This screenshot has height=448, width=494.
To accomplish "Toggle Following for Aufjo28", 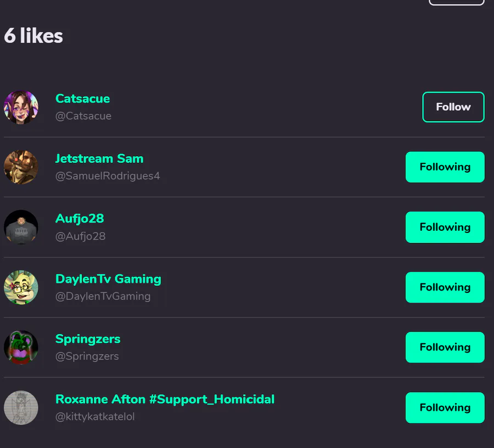I will (445, 227).
